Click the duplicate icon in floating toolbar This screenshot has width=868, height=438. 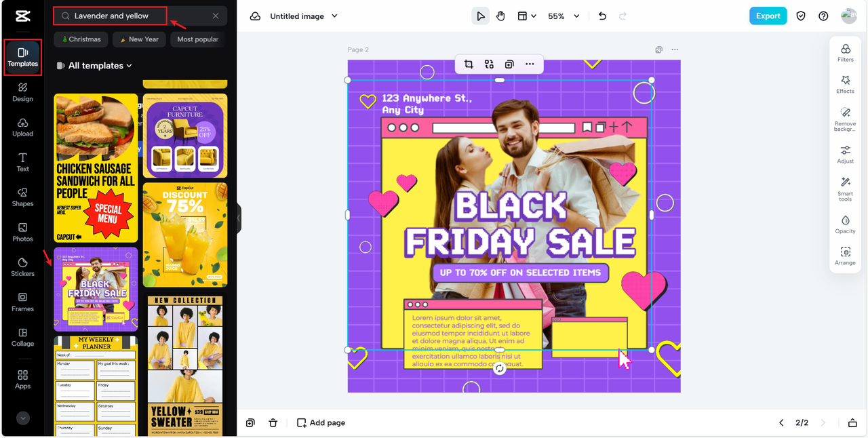click(x=509, y=64)
